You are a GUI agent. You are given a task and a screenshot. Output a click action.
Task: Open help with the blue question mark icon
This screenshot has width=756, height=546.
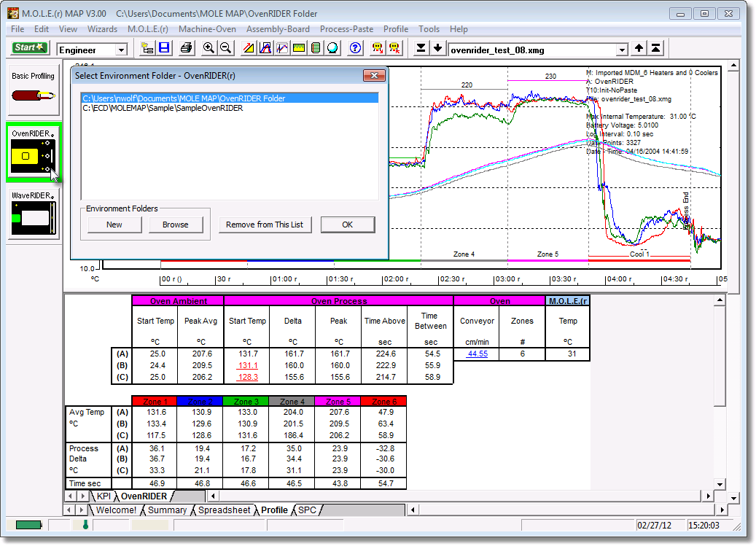click(x=355, y=48)
